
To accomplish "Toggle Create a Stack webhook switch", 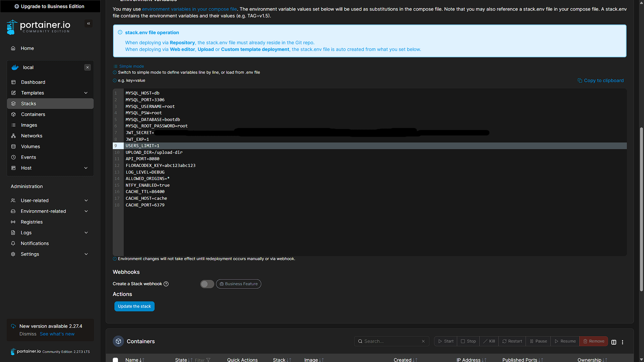I will 207,284.
